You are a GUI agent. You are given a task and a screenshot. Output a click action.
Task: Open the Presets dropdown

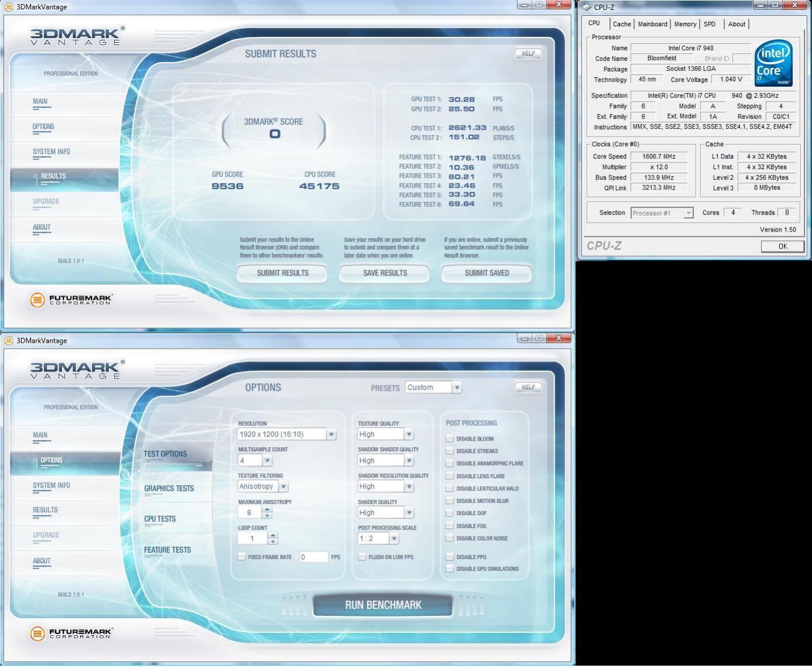click(457, 387)
